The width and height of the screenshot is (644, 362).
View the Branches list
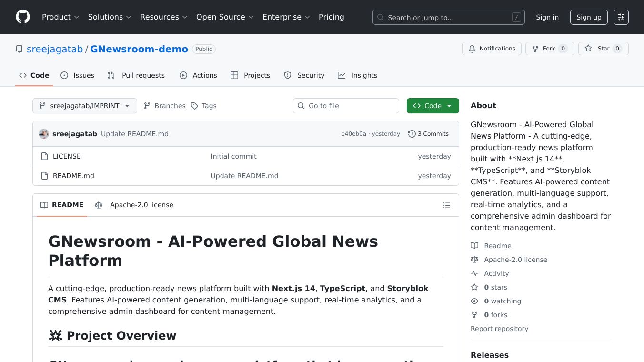point(165,106)
